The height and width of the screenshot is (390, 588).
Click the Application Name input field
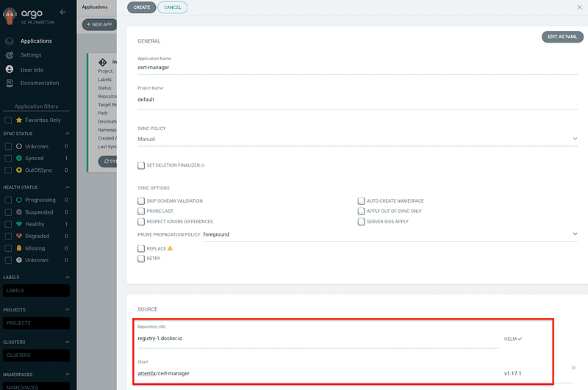point(357,68)
